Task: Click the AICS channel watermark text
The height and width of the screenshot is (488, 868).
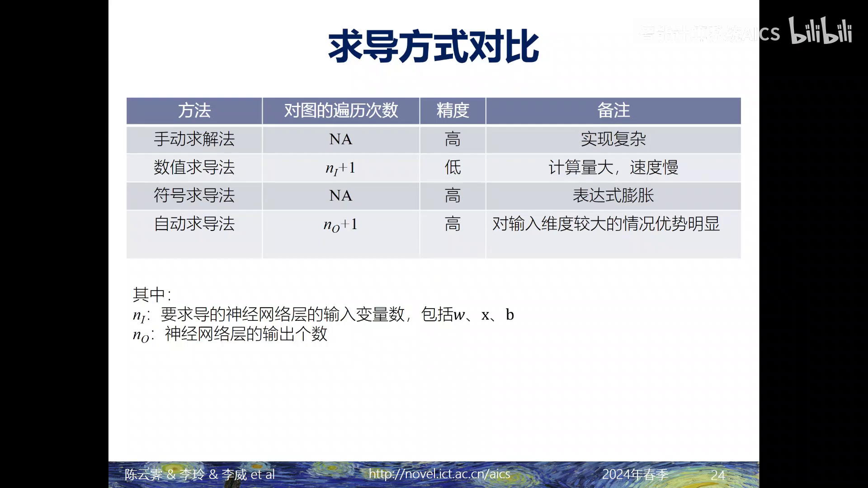Action: click(x=710, y=33)
